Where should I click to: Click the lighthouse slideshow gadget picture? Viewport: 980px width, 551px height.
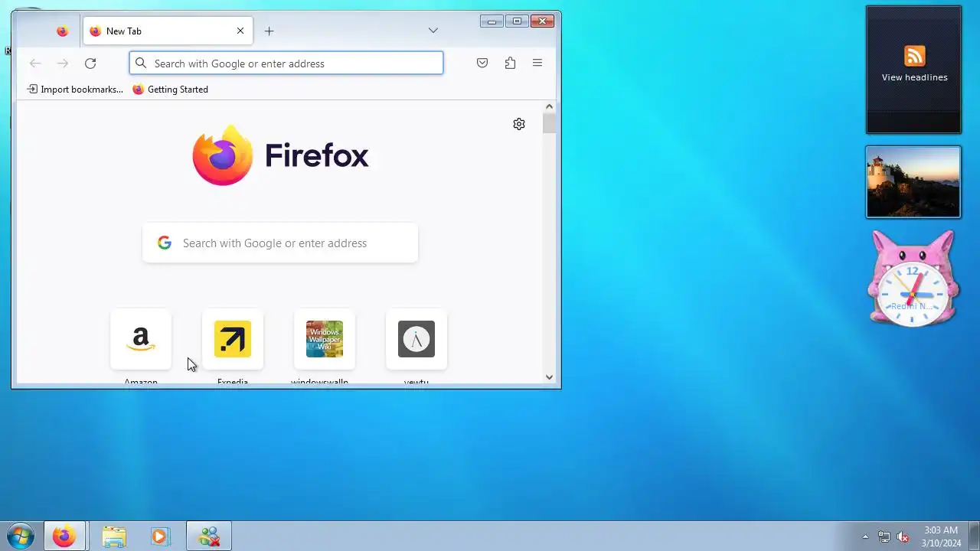coord(913,182)
